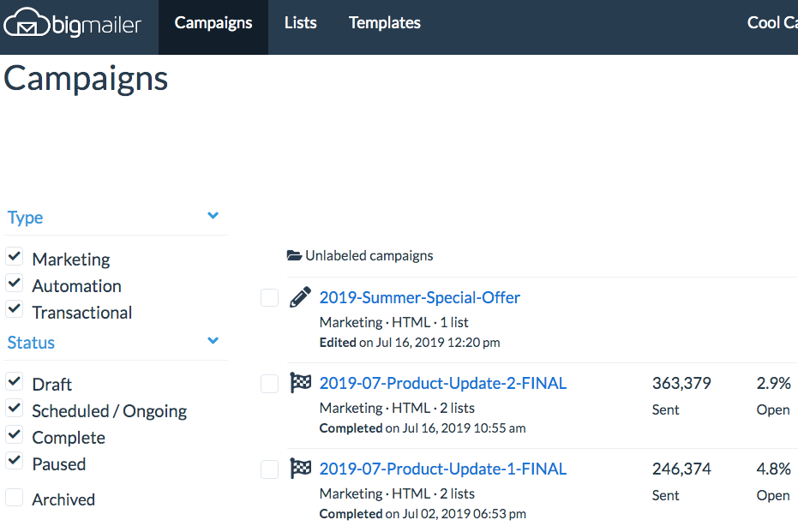Uncheck the Transactional type filter
798x532 pixels.
point(14,308)
